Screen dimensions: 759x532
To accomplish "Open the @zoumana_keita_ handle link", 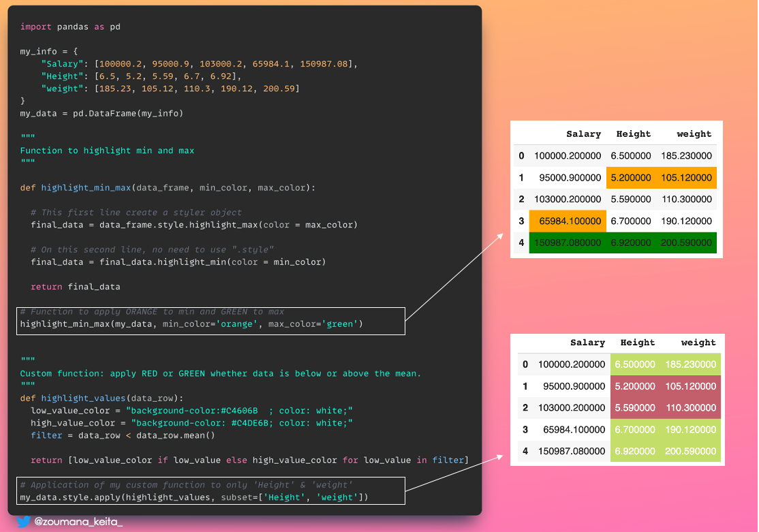I will click(78, 522).
